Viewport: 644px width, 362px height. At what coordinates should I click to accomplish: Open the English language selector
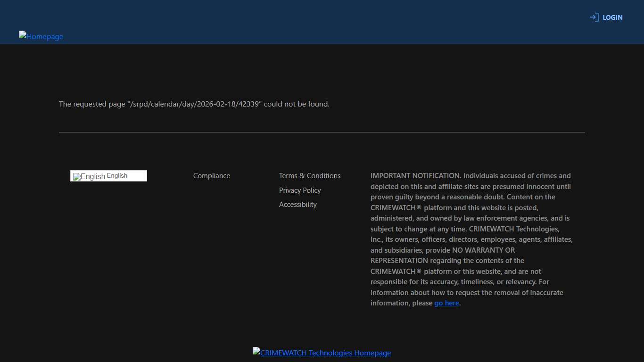108,176
